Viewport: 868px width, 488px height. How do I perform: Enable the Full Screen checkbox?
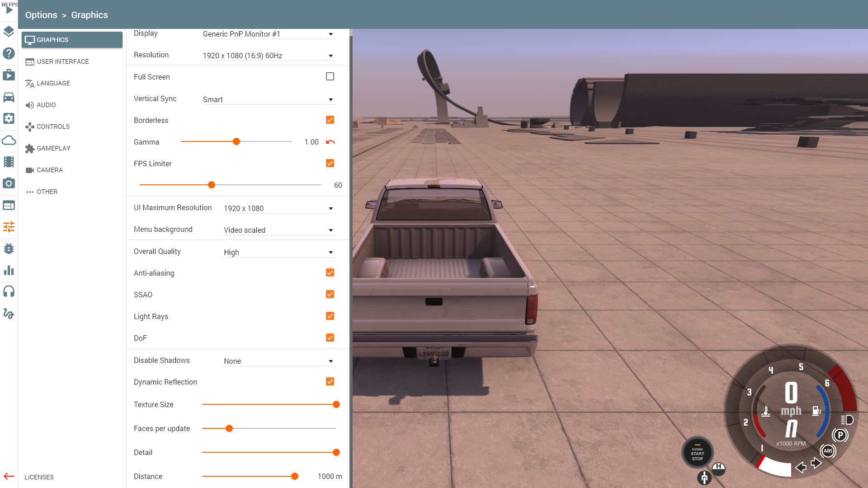point(330,77)
